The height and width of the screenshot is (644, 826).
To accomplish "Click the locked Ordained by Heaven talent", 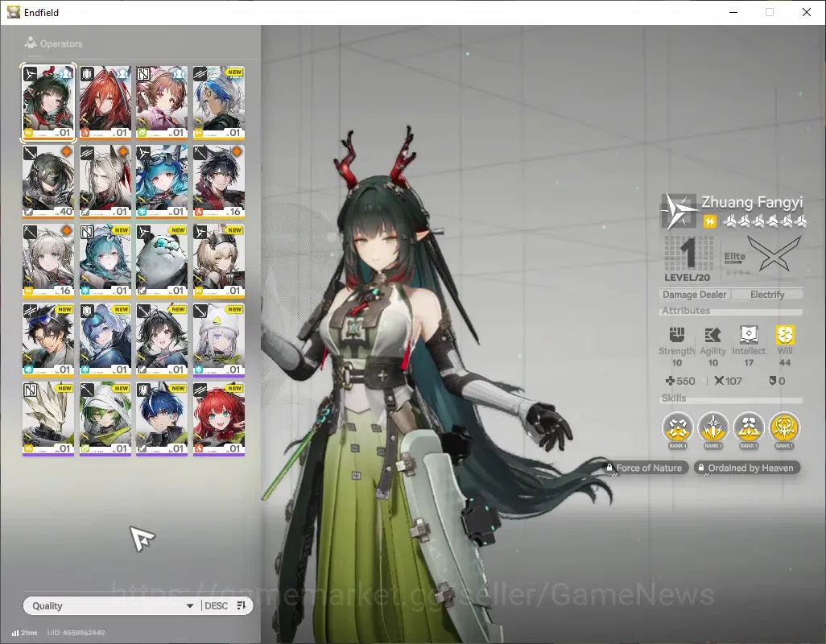I will click(x=746, y=468).
